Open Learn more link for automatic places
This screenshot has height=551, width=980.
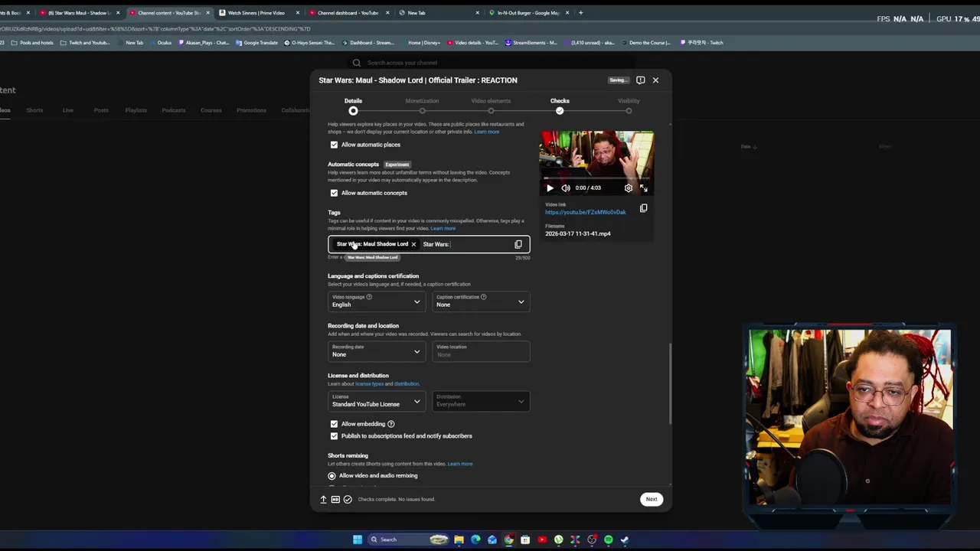tap(487, 132)
